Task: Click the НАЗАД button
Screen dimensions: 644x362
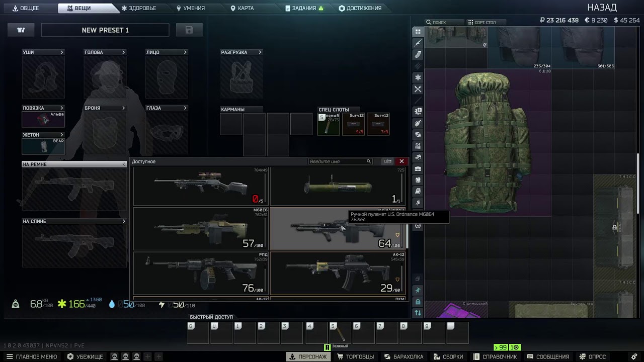Action: (x=602, y=8)
